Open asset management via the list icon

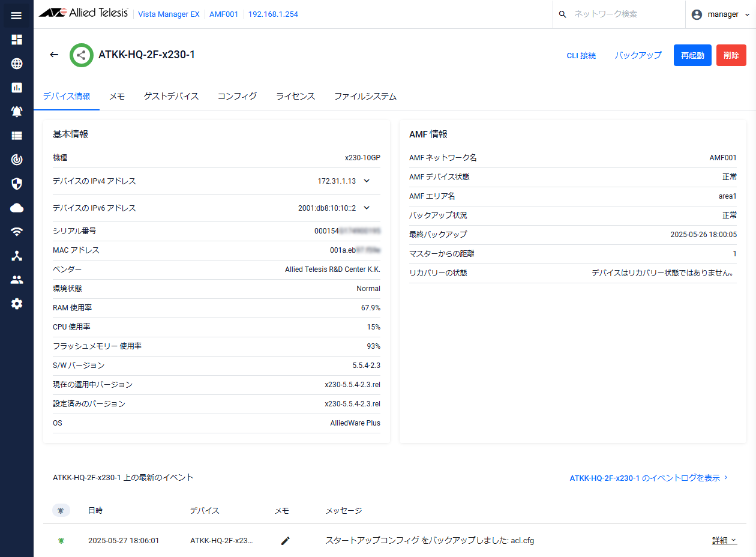click(x=16, y=135)
